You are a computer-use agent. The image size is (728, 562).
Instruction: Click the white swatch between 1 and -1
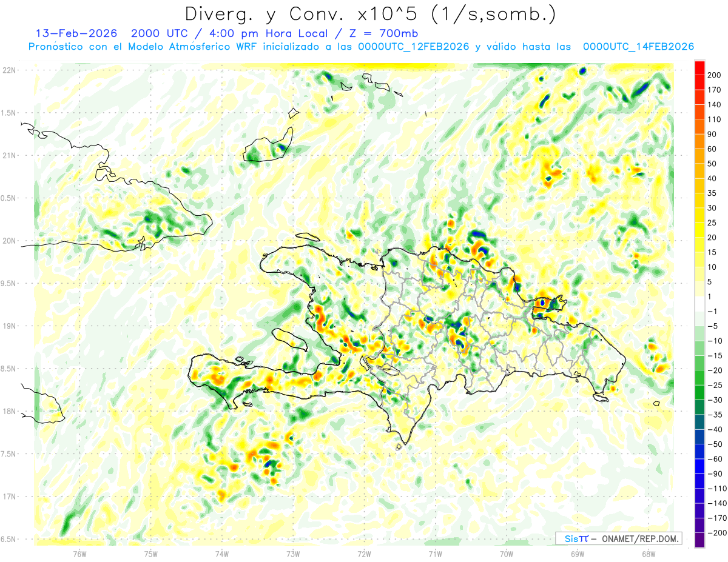[x=699, y=304]
